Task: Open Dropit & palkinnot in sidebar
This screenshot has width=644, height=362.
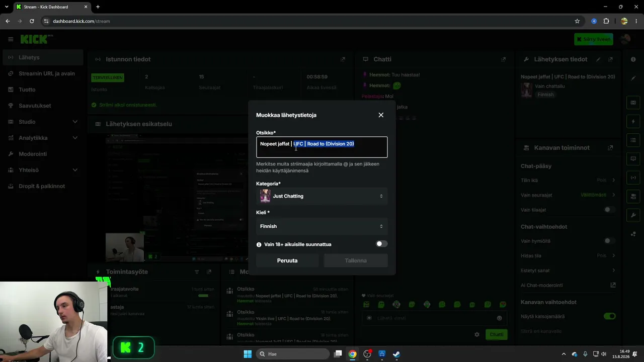Action: coord(43,186)
